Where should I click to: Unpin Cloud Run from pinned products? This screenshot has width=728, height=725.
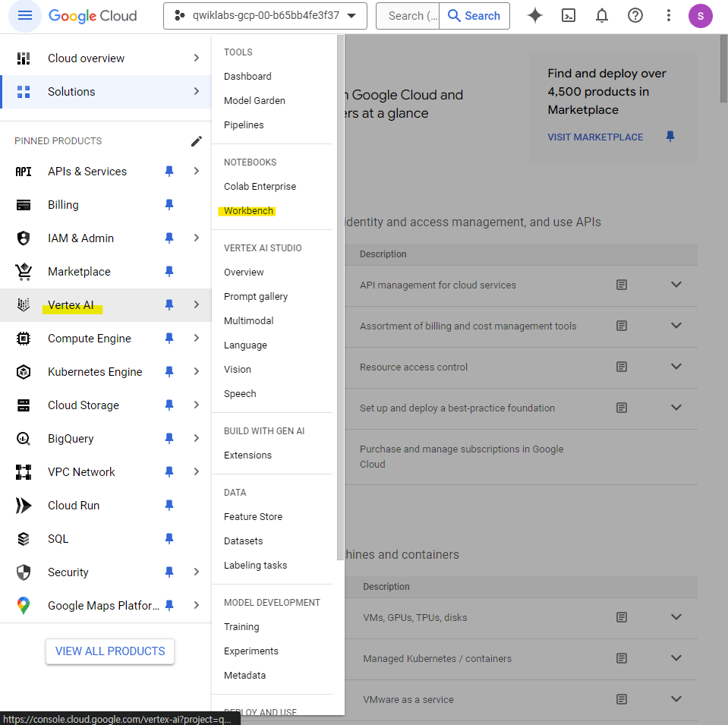(169, 506)
